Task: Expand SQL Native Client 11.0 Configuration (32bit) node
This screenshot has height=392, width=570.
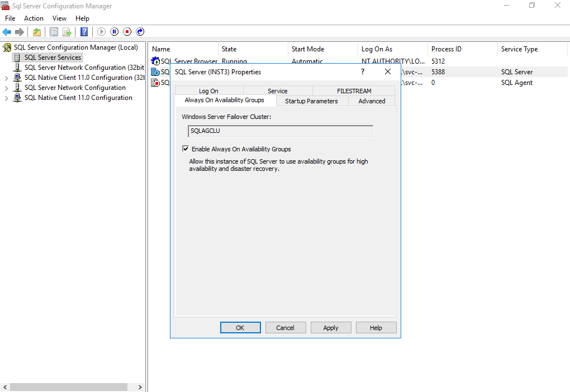Action: click(6, 78)
